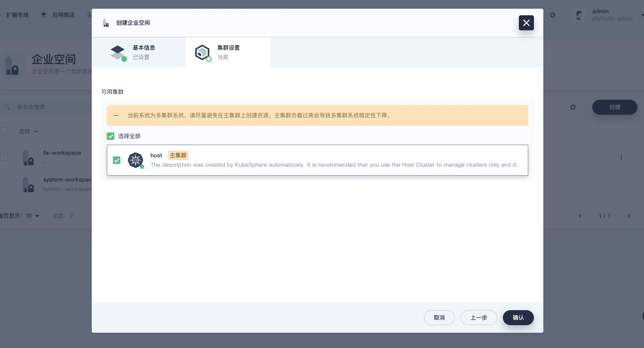Click the host cluster description text

336,165
